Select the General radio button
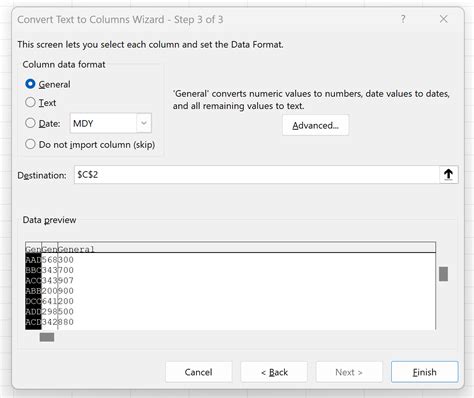 click(30, 84)
